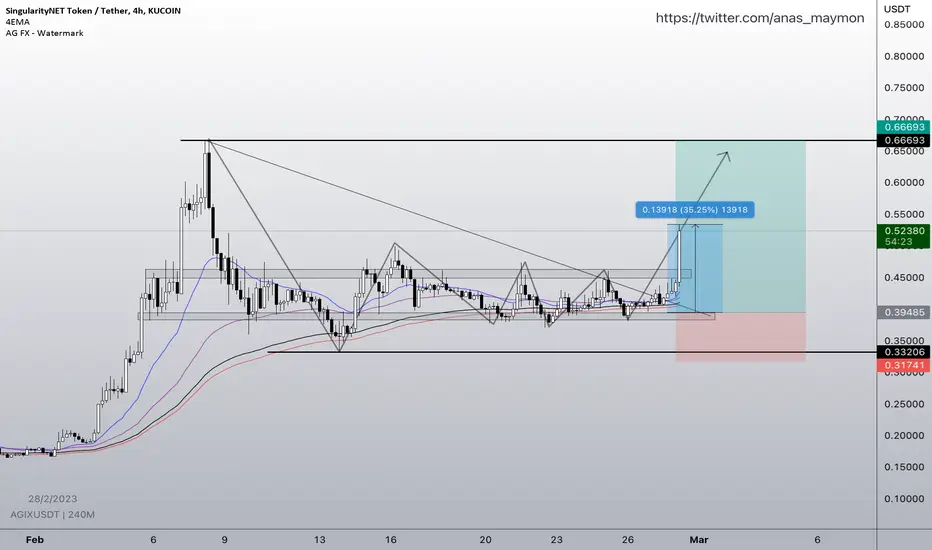Image resolution: width=932 pixels, height=550 pixels.
Task: Click the USDT currency label on price axis
Action: [x=897, y=9]
